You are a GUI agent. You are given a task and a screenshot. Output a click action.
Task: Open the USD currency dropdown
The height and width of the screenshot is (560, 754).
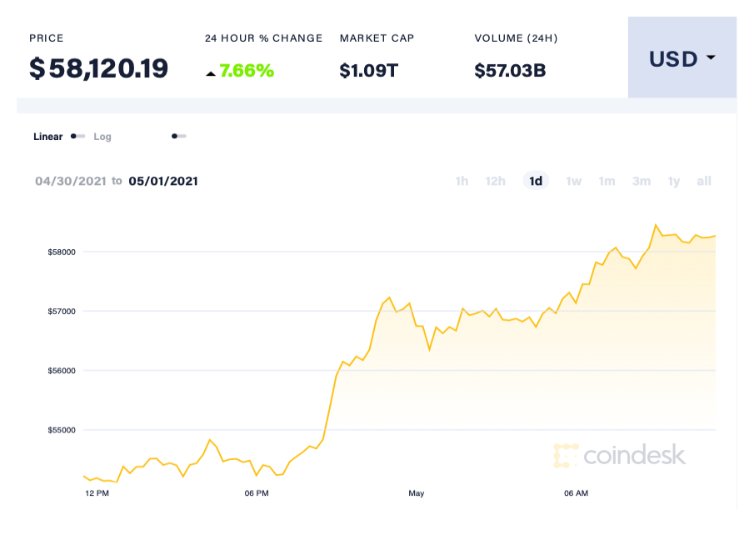677,58
